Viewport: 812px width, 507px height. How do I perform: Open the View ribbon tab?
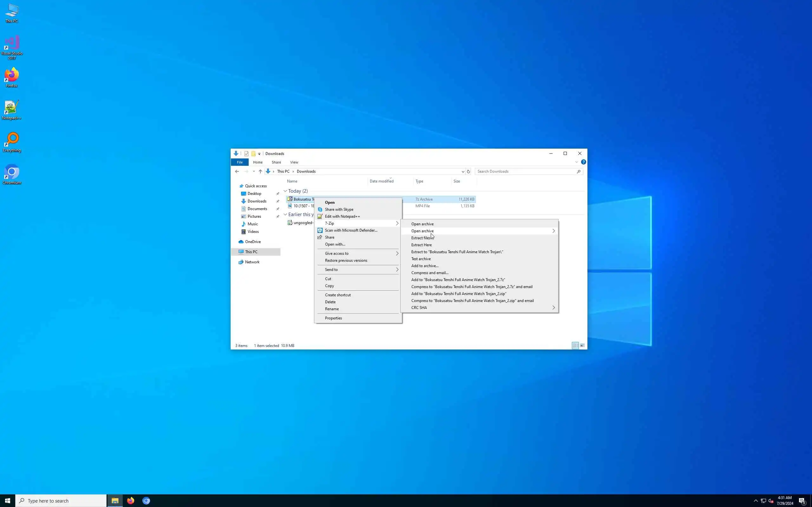coord(294,162)
